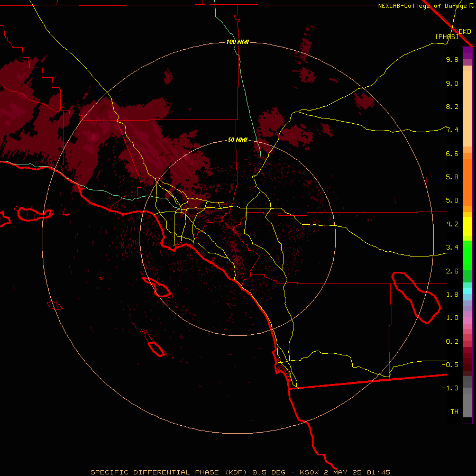476x476 pixels.
Task: Click the 7.4 value on the color scale
Action: pos(452,130)
